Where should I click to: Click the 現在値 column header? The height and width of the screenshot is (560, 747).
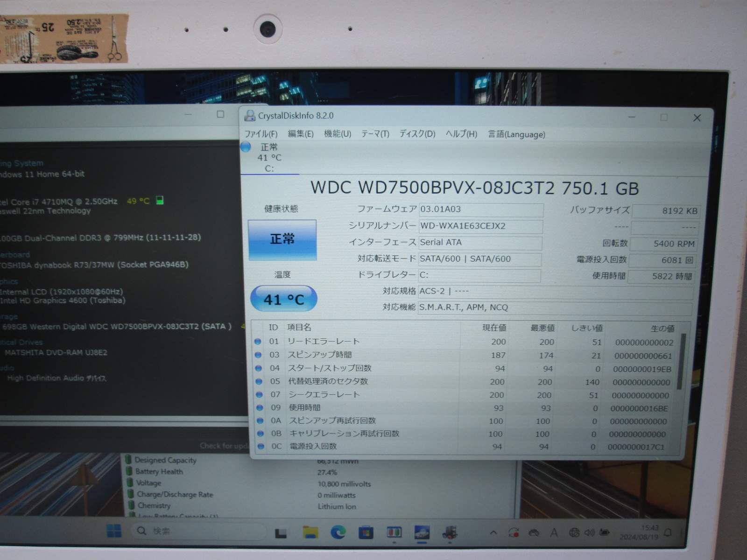494,328
